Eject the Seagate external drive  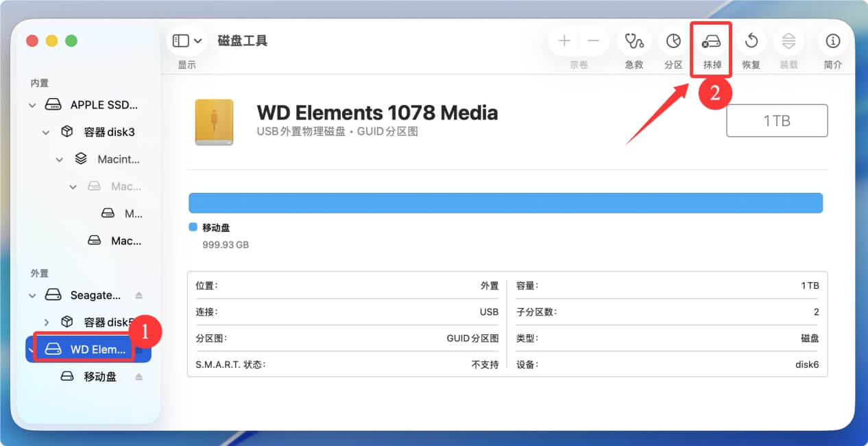click(140, 295)
